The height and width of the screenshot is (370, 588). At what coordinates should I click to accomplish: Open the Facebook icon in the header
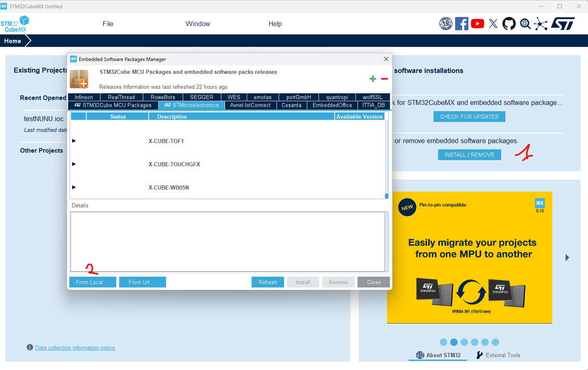(461, 24)
